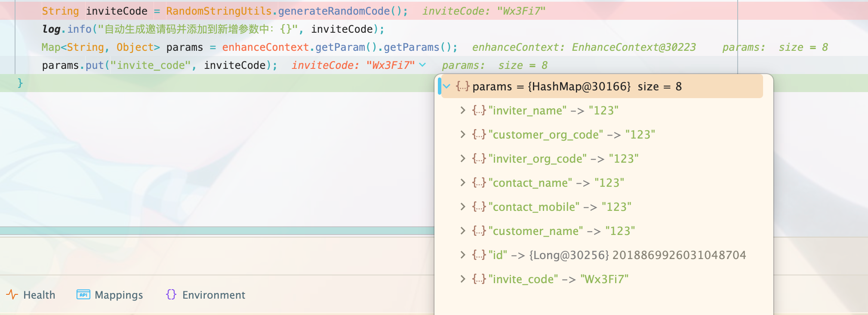Open the inline inviteCode "Wx3Fi7" dropdown arrow
This screenshot has width=868, height=315.
422,65
